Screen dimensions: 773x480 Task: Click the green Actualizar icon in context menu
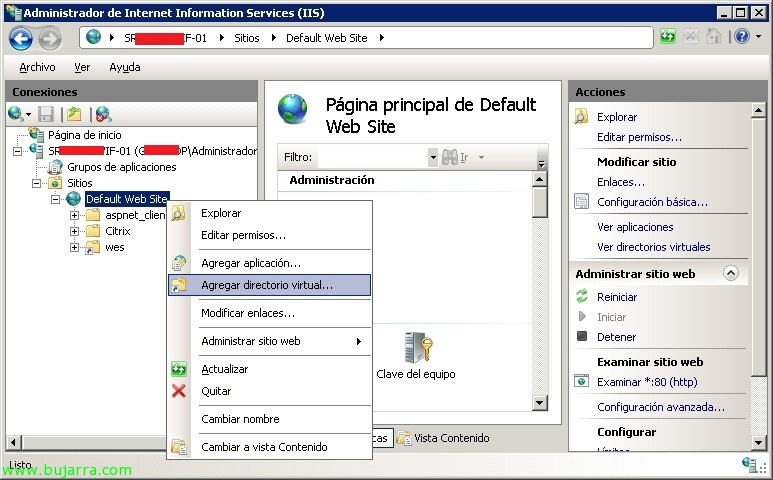(x=178, y=369)
